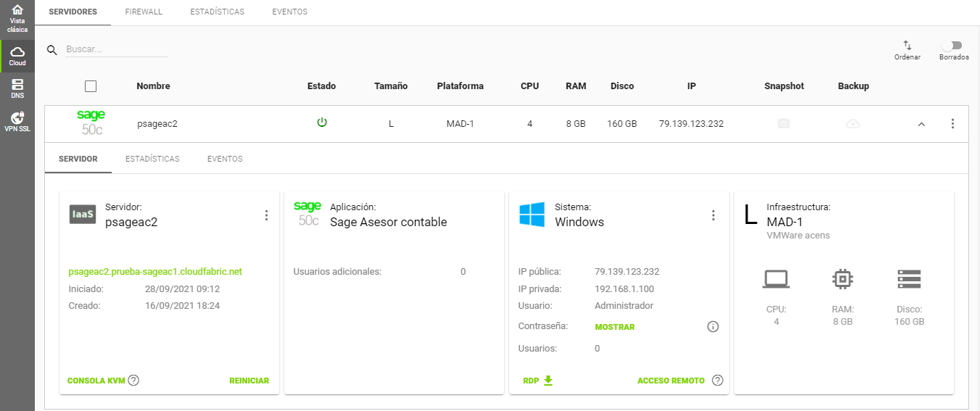Click the Backup cloud icon
Screen dimensions: 980x411
coord(853,124)
